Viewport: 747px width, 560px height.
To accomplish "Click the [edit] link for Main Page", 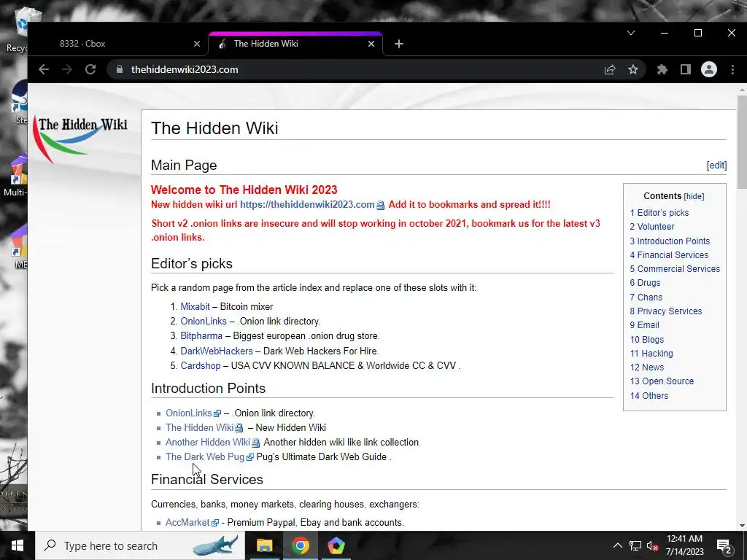I will (716, 166).
